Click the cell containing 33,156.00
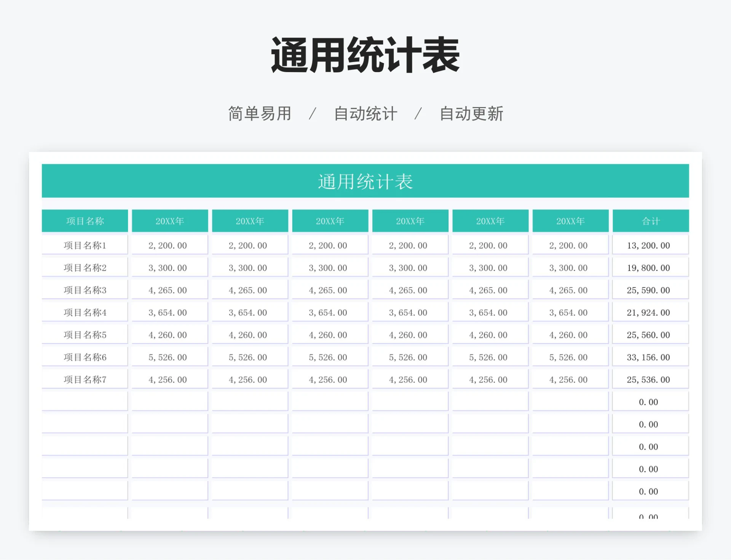The image size is (731, 560). tap(651, 357)
